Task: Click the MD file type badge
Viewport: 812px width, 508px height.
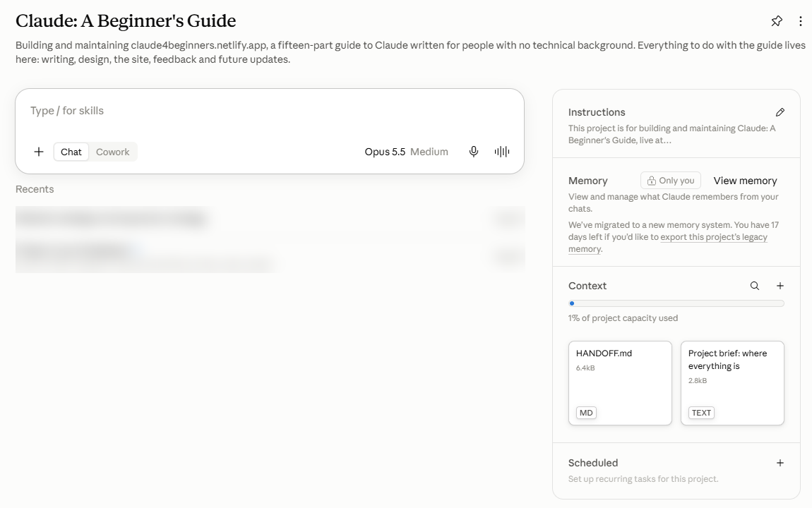Action: pos(586,413)
